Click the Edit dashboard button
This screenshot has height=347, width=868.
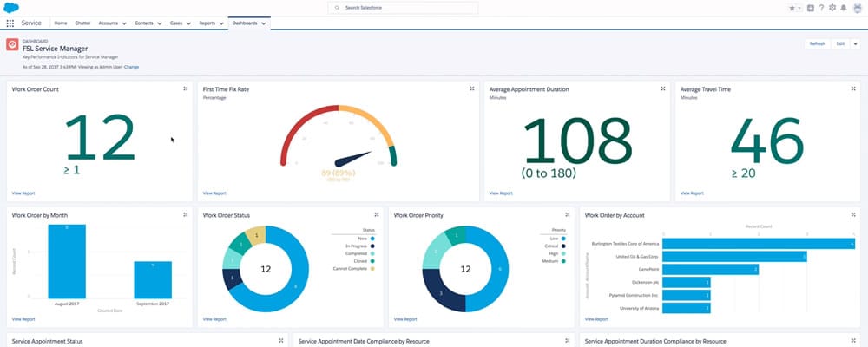click(x=840, y=43)
